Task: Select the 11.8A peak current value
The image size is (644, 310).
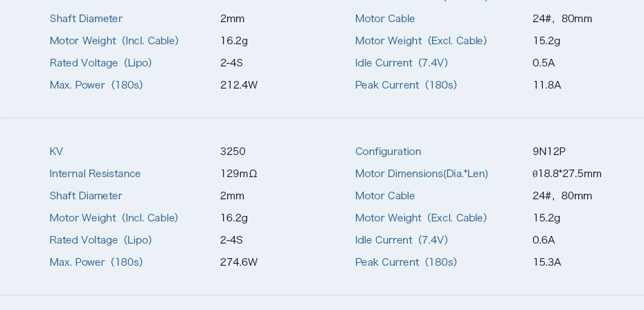Action: click(x=546, y=85)
